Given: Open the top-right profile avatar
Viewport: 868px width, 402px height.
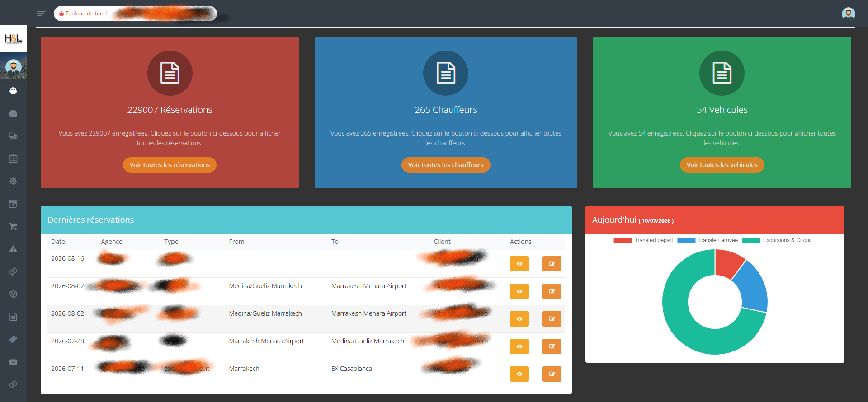Looking at the screenshot, I should click(x=848, y=14).
